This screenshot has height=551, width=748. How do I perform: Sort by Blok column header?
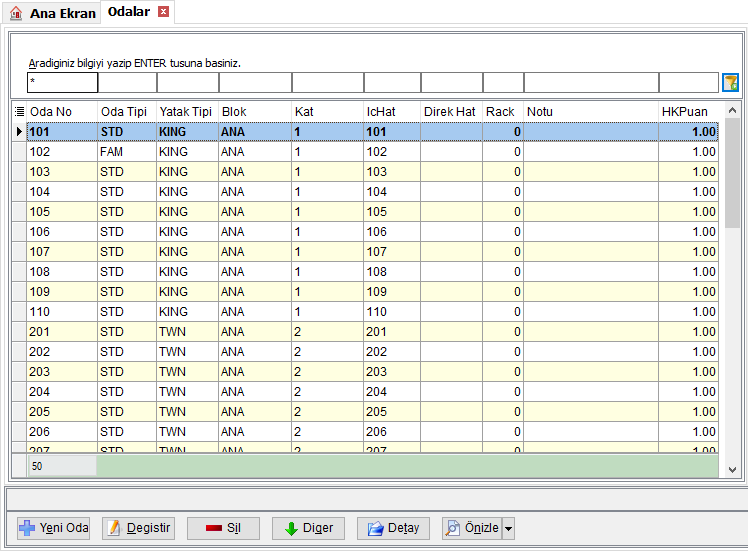(x=255, y=112)
